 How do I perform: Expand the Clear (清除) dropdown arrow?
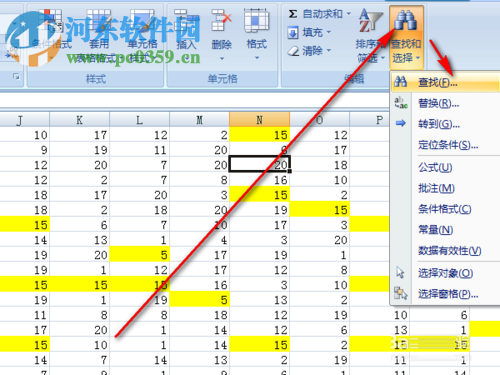[x=329, y=51]
